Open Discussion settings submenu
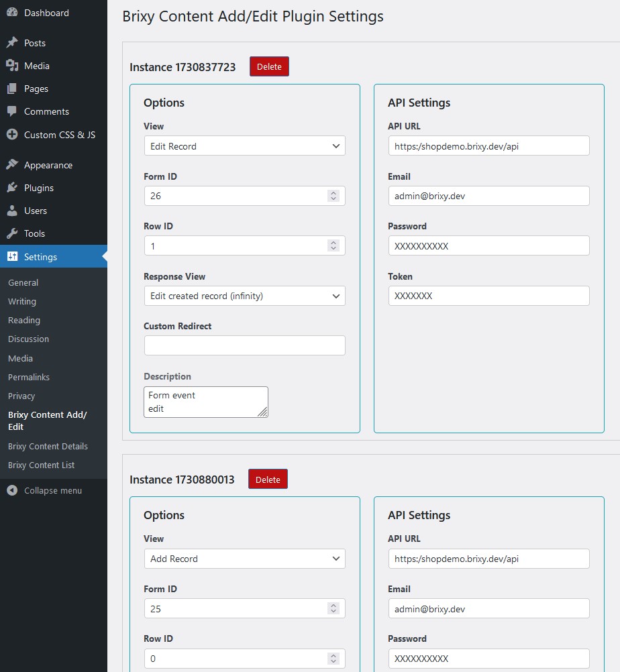Viewport: 620px width, 672px height. (28, 339)
